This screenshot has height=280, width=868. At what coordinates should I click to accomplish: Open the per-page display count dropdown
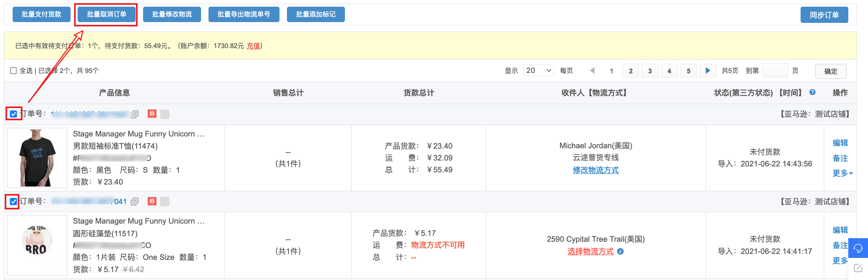point(538,71)
